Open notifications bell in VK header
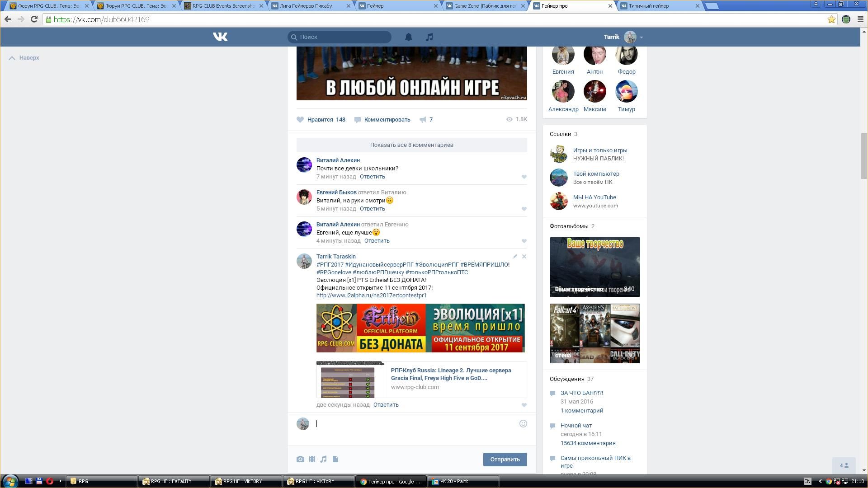Viewport: 868px width, 488px height. click(x=408, y=37)
